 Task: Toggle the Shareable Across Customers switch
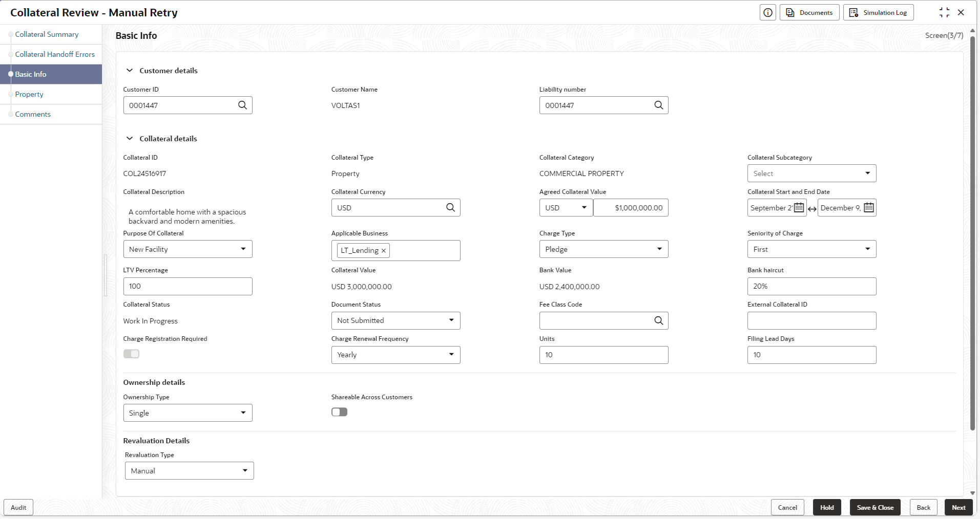(339, 412)
